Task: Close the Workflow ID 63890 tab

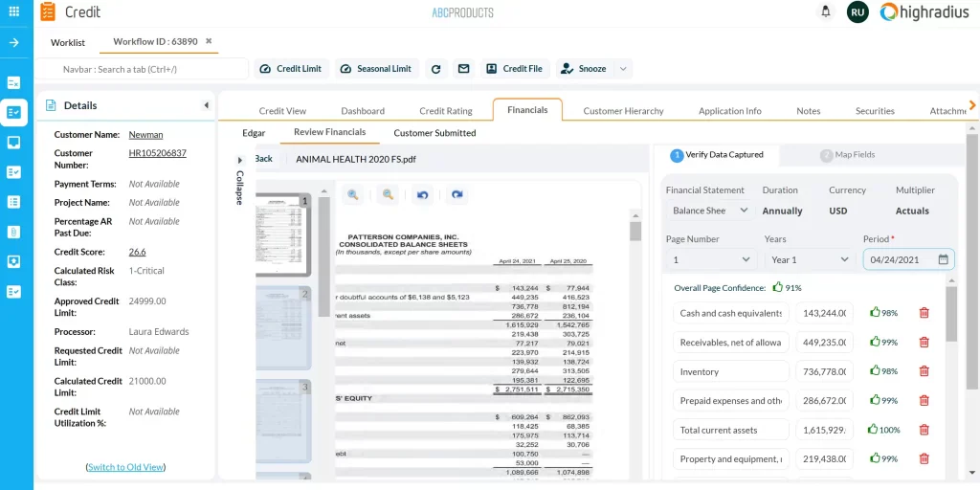Action: pyautogui.click(x=209, y=41)
